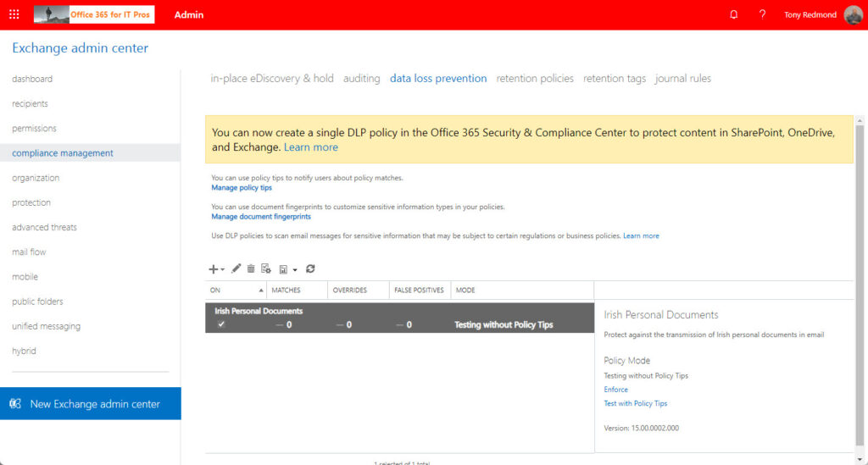The width and height of the screenshot is (868, 465).
Task: Click the Tony Redmond user name
Action: click(810, 15)
